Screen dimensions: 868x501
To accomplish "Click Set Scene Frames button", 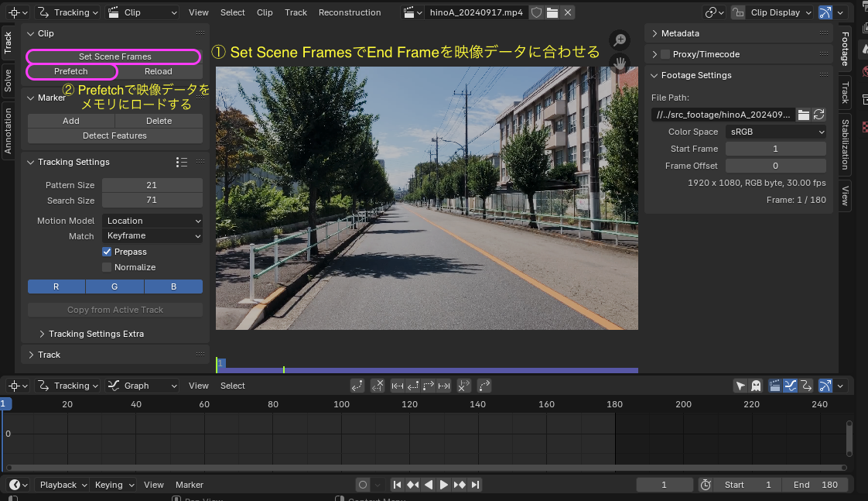I will tap(114, 57).
